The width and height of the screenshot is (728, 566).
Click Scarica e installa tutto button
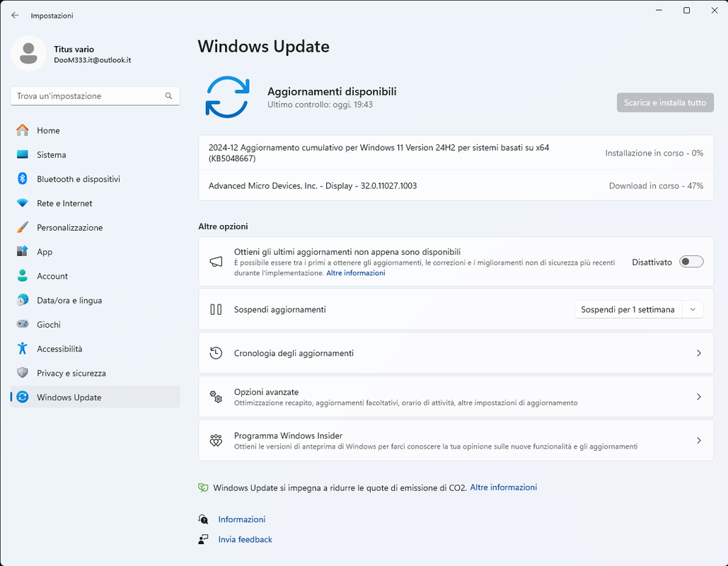click(x=665, y=103)
